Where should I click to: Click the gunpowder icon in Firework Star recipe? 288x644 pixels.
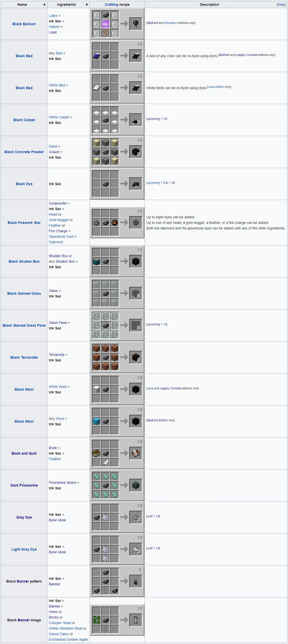[x=97, y=223]
